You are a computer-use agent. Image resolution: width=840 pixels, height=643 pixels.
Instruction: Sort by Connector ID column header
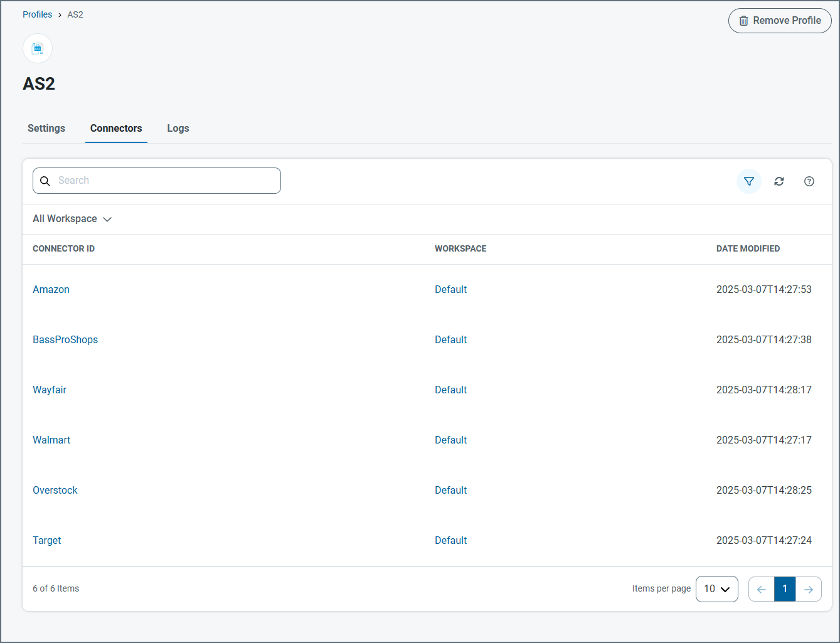pyautogui.click(x=63, y=248)
